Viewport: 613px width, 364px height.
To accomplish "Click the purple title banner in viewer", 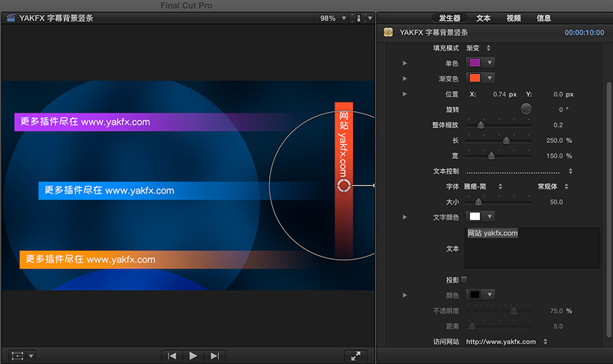I will (x=156, y=122).
